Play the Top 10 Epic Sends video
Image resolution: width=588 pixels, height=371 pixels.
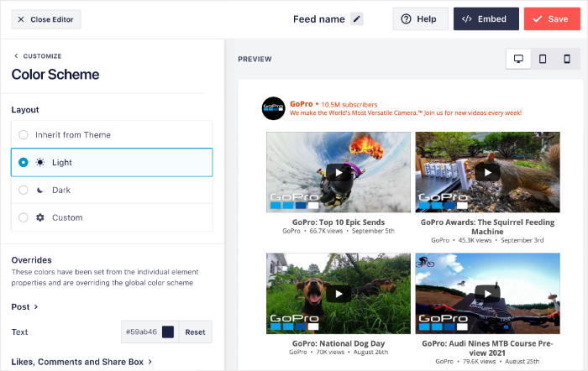[x=339, y=172]
